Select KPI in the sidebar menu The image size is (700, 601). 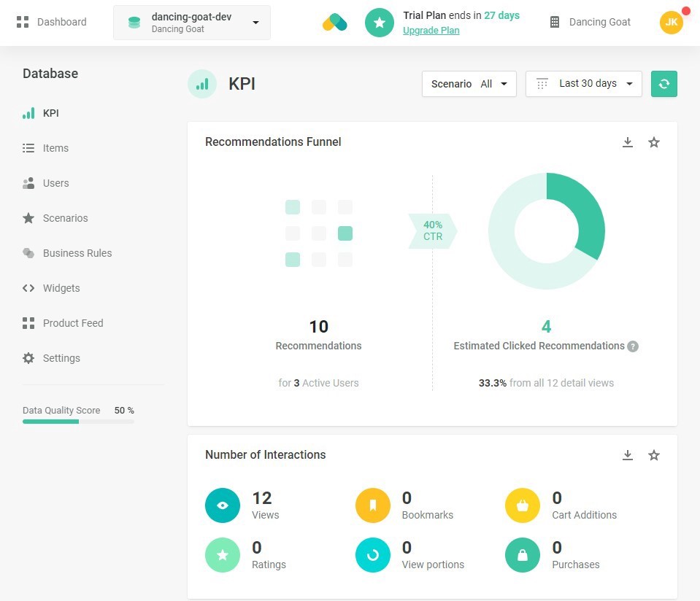coord(51,113)
